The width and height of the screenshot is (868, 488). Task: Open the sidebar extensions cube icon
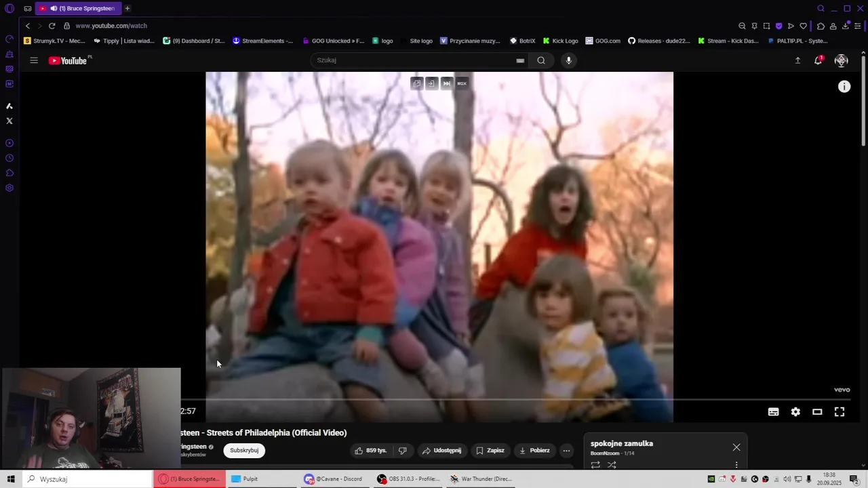pos(9,173)
